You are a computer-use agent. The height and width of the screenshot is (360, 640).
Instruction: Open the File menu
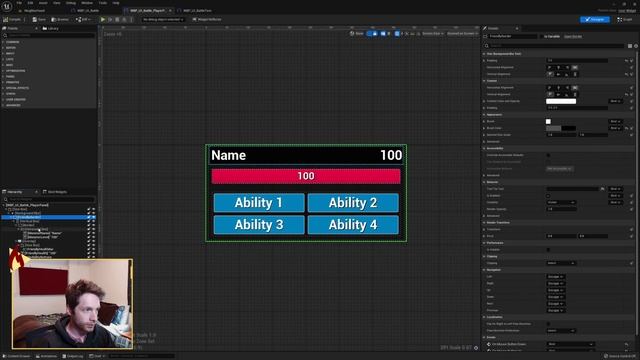19,3
